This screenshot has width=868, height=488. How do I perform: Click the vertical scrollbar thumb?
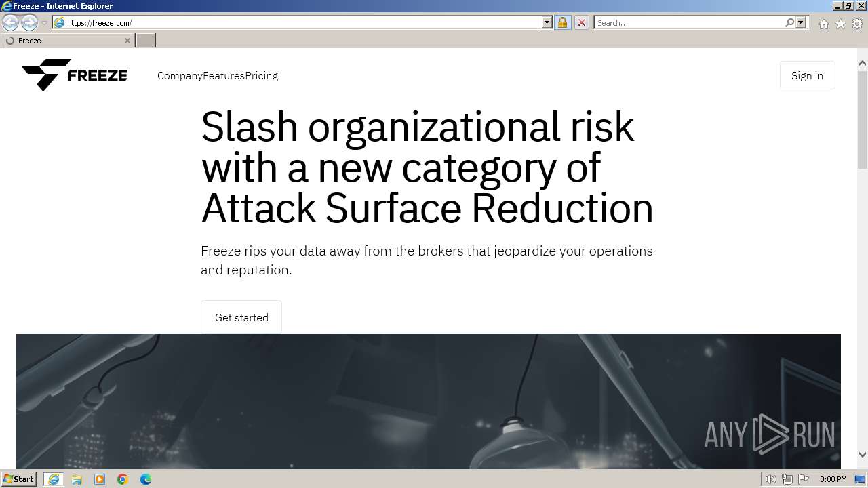(863, 119)
